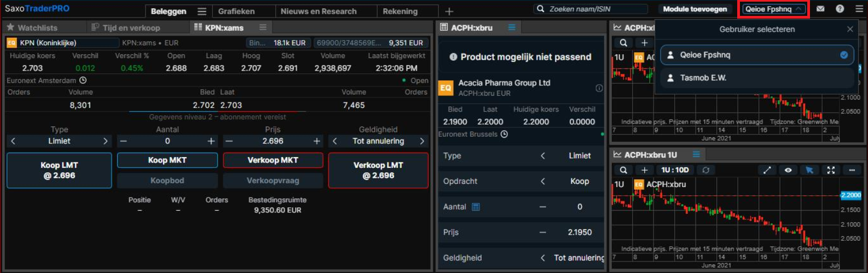Switch KPN order type to previous option

tap(13, 141)
